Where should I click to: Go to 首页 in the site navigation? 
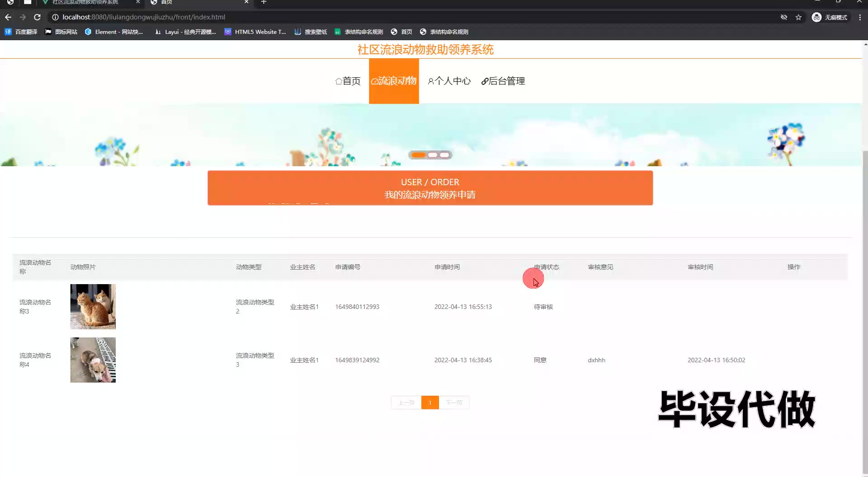point(348,81)
